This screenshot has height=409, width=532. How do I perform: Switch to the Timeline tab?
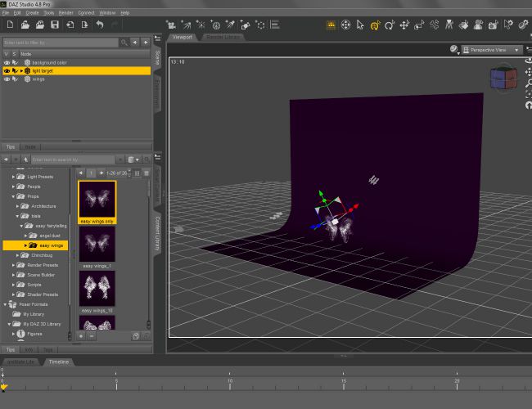click(x=57, y=362)
